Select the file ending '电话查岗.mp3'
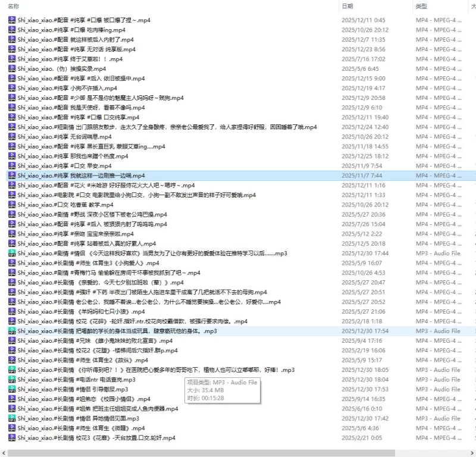The height and width of the screenshot is (457, 476). (x=77, y=380)
